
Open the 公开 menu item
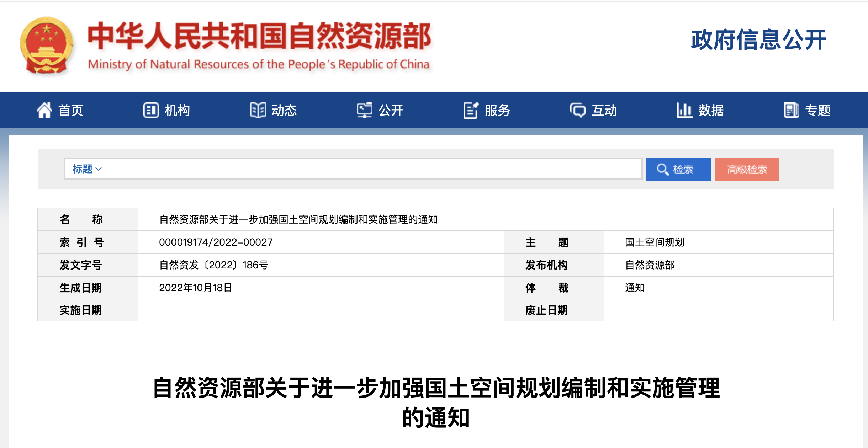click(x=391, y=110)
